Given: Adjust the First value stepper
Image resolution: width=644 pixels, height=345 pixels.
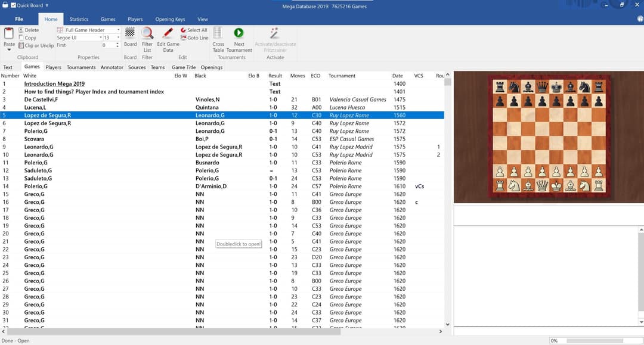Looking at the screenshot, I should 117,45.
